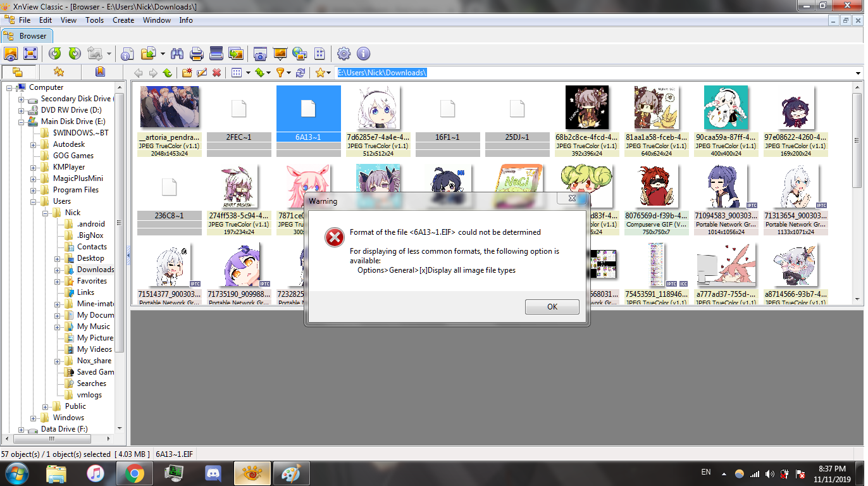Expand the KMPlayer folder node

point(34,167)
